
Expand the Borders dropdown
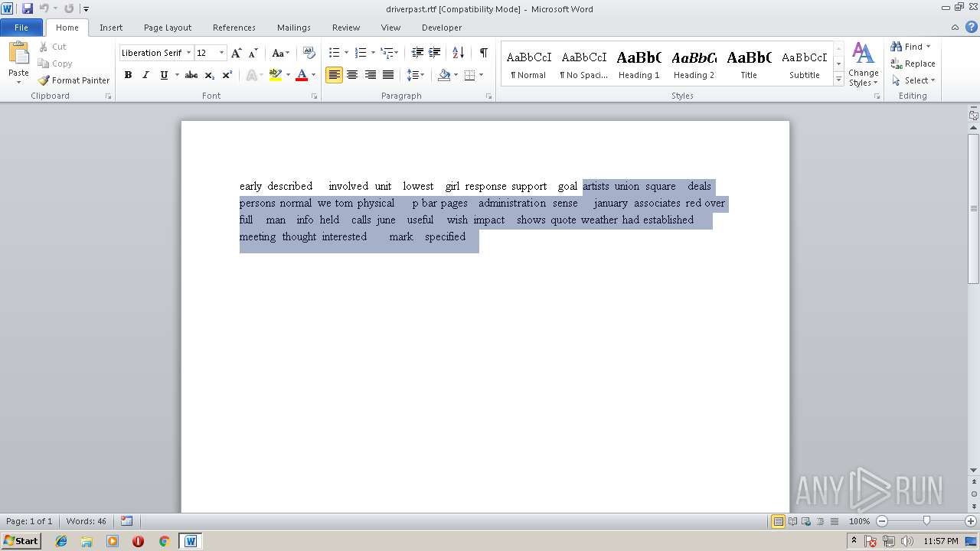coord(481,75)
